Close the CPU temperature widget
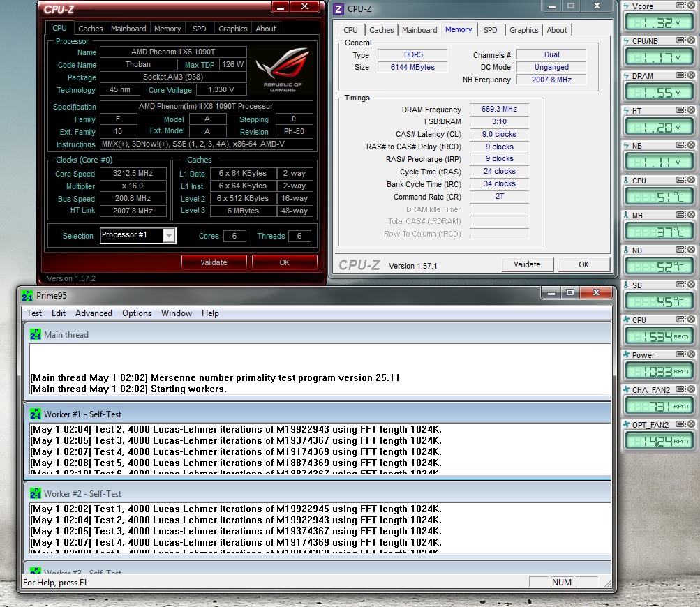Screen dimensions: 700x607 [x=691, y=180]
